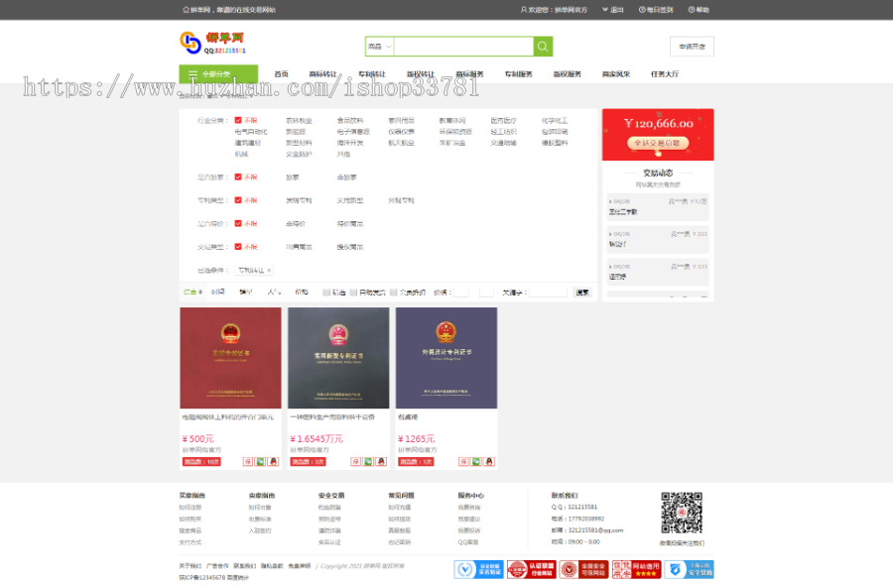Click QQ penguin icon on ¥1265 product
The image size is (893, 588).
click(489, 462)
